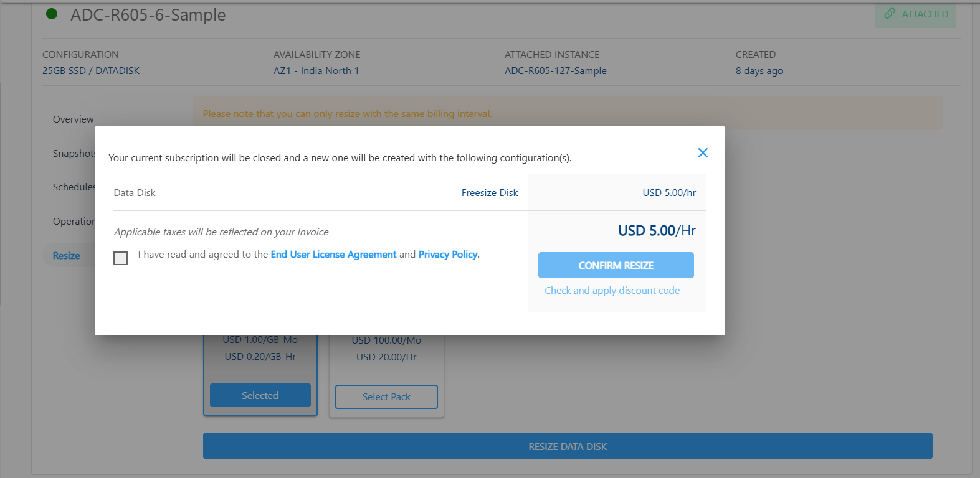Viewport: 980px width, 478px height.
Task: Click the green status dot beside ADC-R605-6-Sample
Action: pyautogui.click(x=52, y=14)
